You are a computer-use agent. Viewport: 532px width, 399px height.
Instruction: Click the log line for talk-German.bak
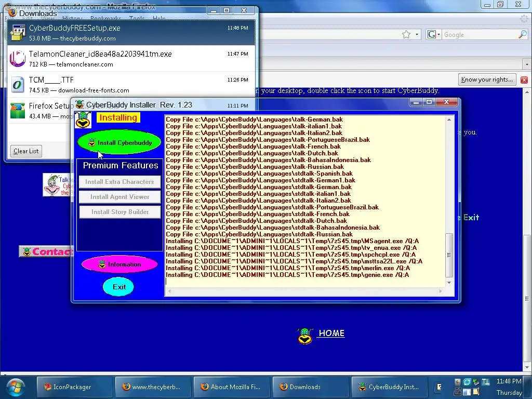[254, 119]
